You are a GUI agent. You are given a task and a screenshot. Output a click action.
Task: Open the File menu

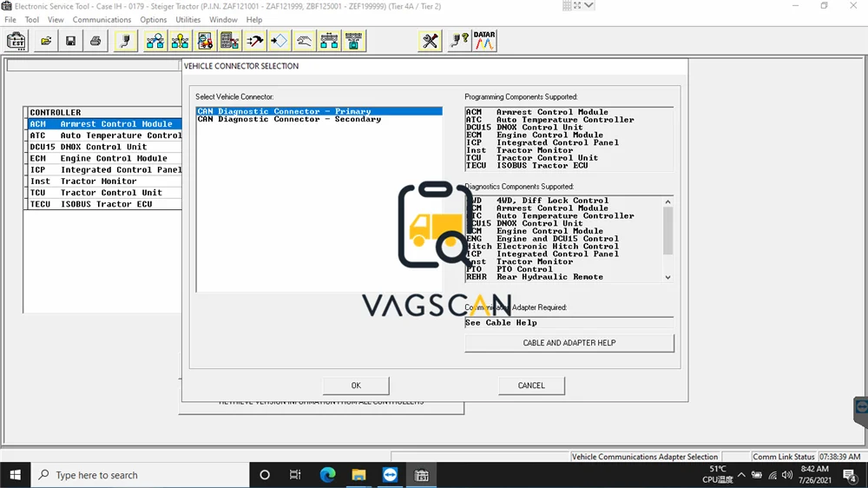coord(10,19)
